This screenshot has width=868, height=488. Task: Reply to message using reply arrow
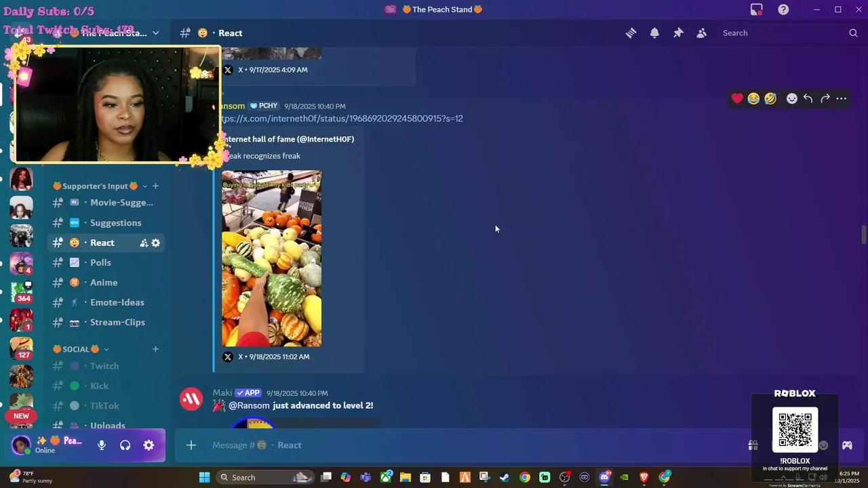pos(808,98)
